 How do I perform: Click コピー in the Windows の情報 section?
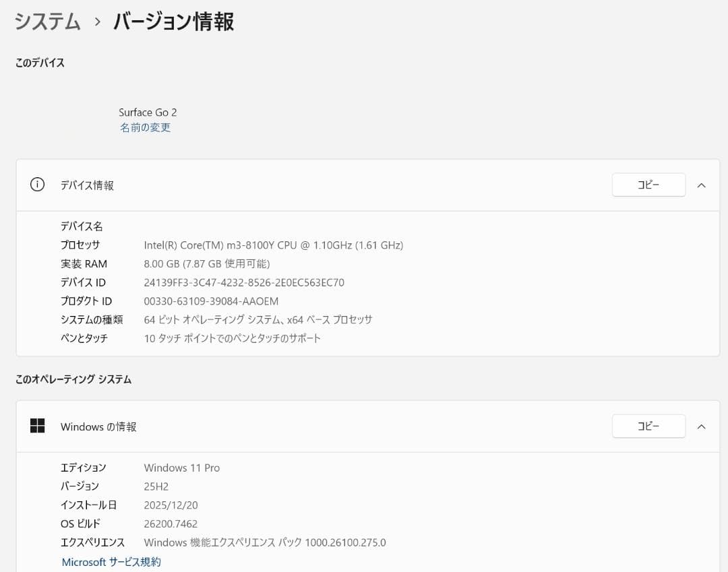(648, 426)
